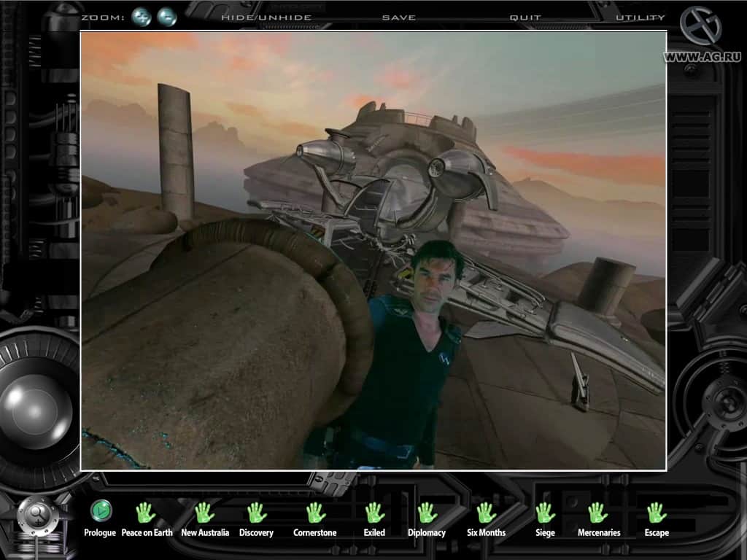Open the UTILITY menu
Viewport: 747px width, 560px height.
[640, 17]
